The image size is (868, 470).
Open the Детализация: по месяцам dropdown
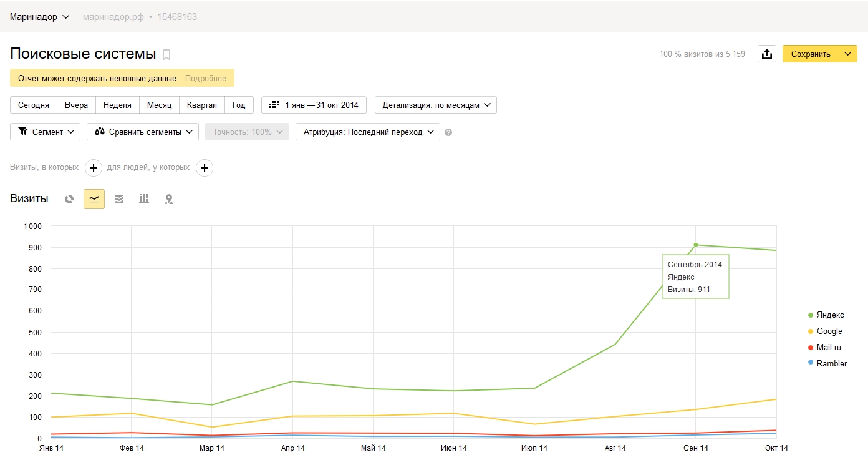click(436, 105)
